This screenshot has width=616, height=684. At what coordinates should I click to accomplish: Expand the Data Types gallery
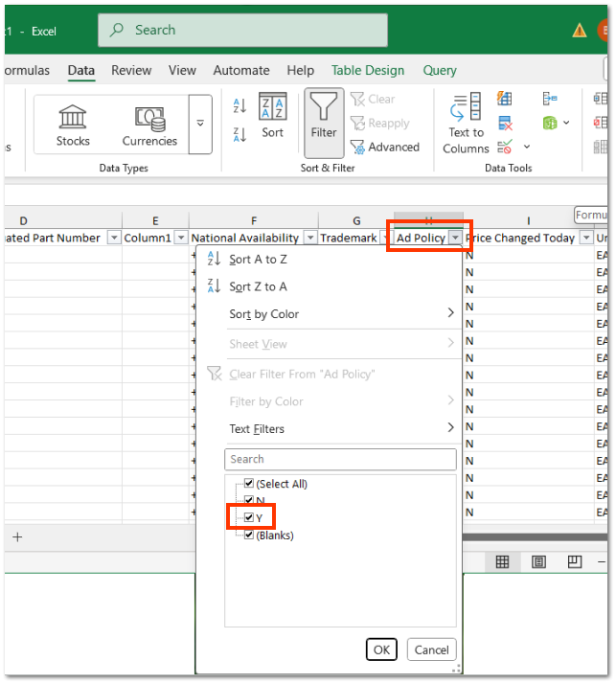tap(200, 124)
